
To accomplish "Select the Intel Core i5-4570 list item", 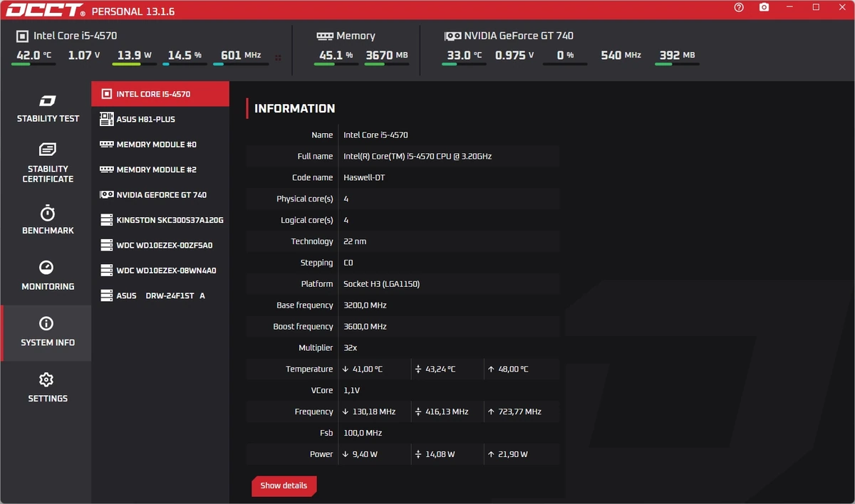I will [x=160, y=94].
